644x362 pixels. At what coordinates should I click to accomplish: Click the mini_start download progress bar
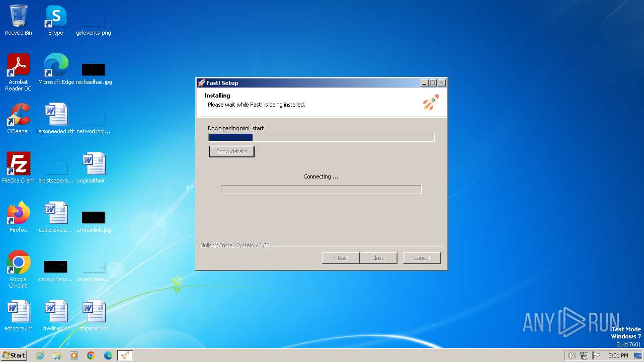tap(321, 137)
